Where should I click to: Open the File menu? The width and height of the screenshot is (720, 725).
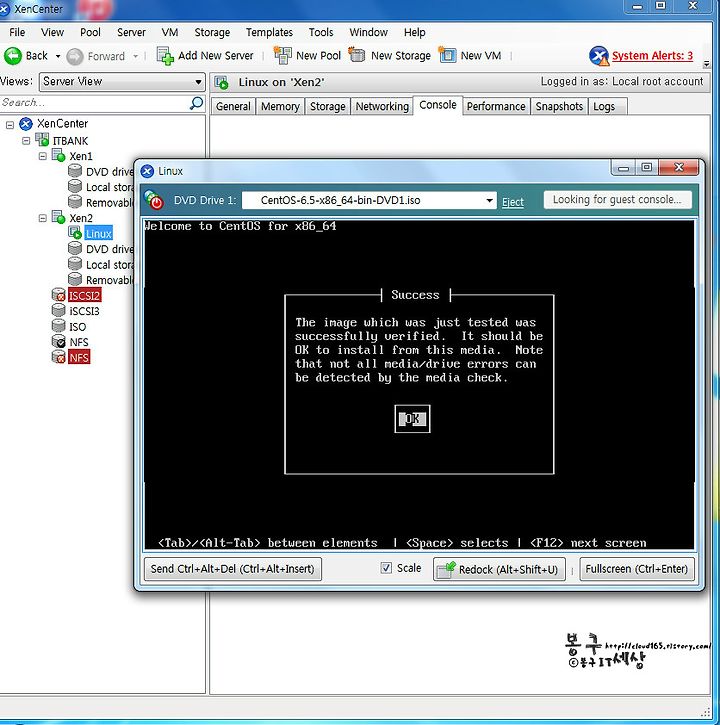[17, 32]
